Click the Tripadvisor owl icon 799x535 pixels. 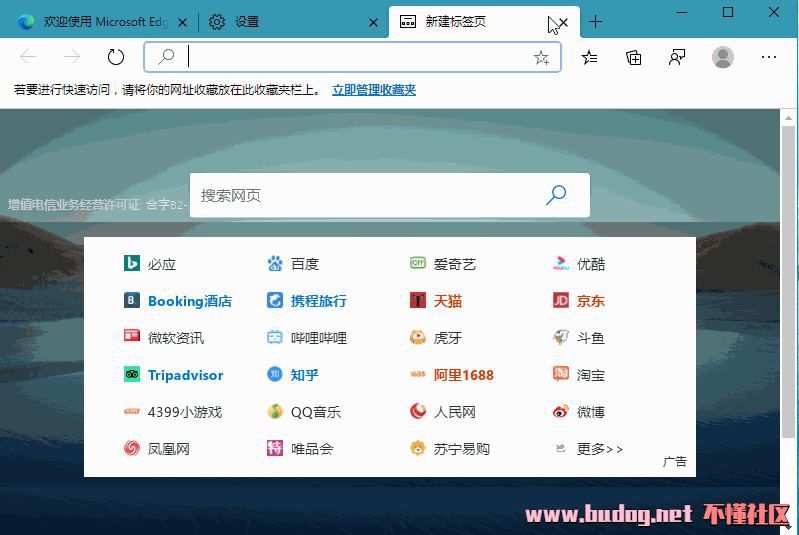(132, 374)
